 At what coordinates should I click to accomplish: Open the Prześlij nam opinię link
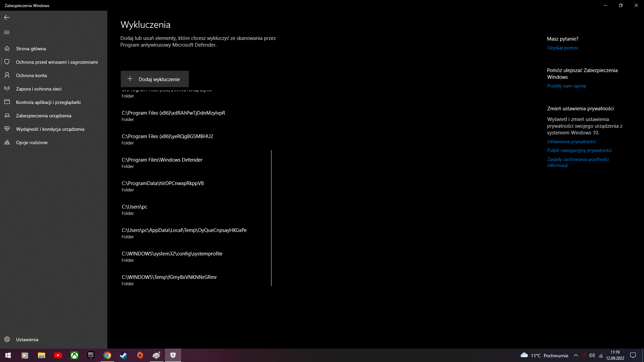(567, 86)
